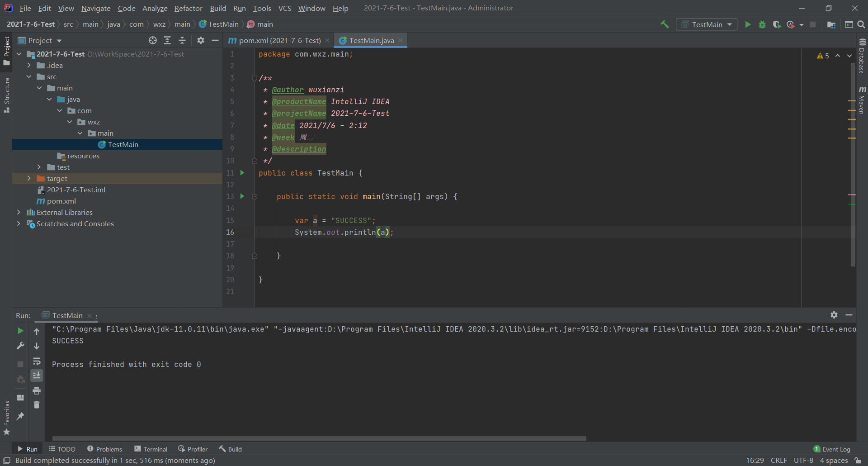Image resolution: width=868 pixels, height=466 pixels.
Task: Click the Run console horizontal scrollbar
Action: click(x=319, y=438)
